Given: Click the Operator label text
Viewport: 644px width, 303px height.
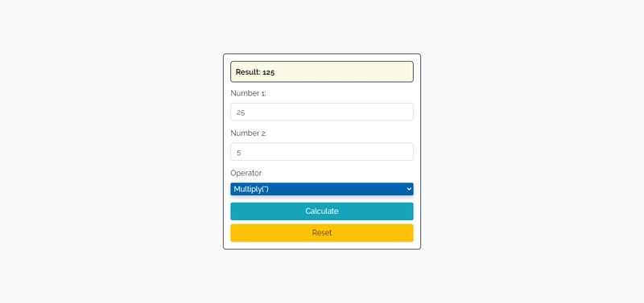Looking at the screenshot, I should pos(246,173).
